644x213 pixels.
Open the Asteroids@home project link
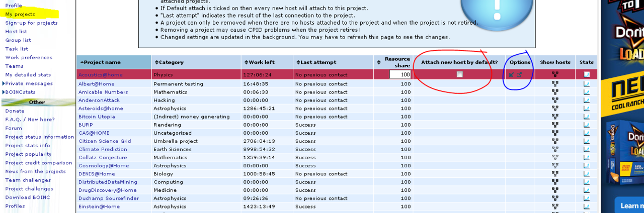pos(101,109)
